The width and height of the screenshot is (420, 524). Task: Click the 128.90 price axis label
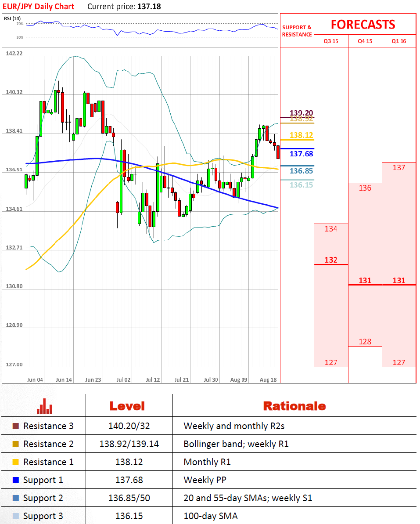[14, 325]
